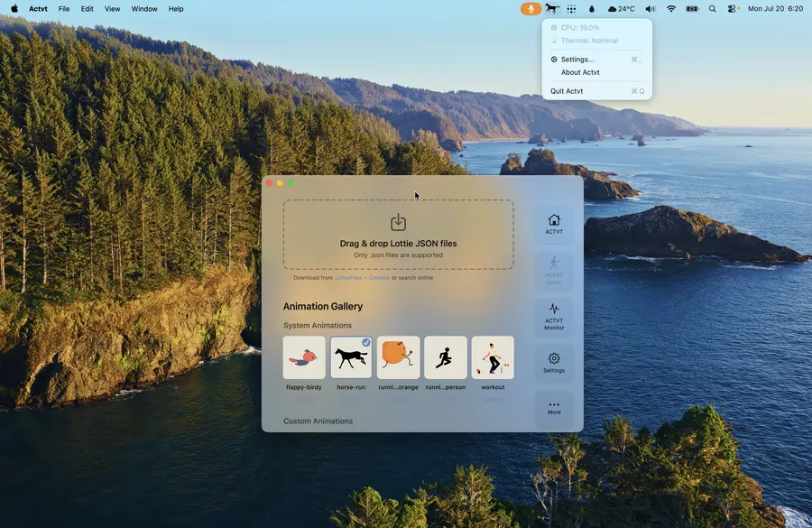Open the Settings sidebar gear tab
This screenshot has width=812, height=528.
(x=554, y=363)
